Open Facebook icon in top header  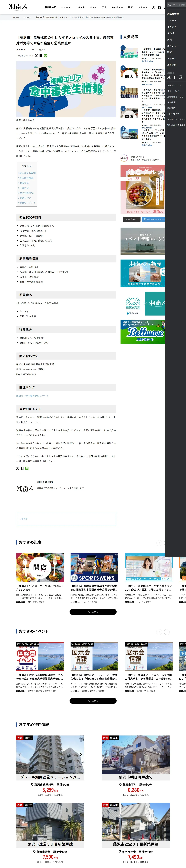point(159,7)
